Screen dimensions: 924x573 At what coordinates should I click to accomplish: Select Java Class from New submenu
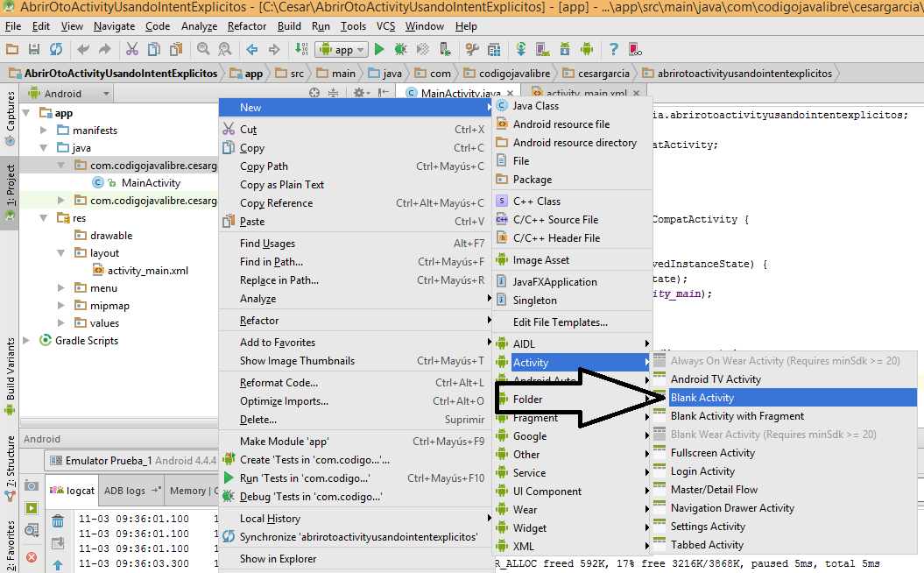(573, 106)
